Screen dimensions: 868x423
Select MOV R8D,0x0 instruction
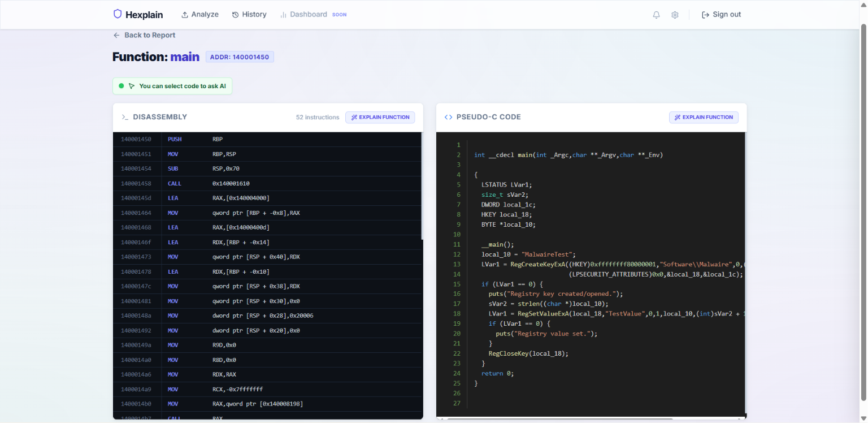pos(267,360)
